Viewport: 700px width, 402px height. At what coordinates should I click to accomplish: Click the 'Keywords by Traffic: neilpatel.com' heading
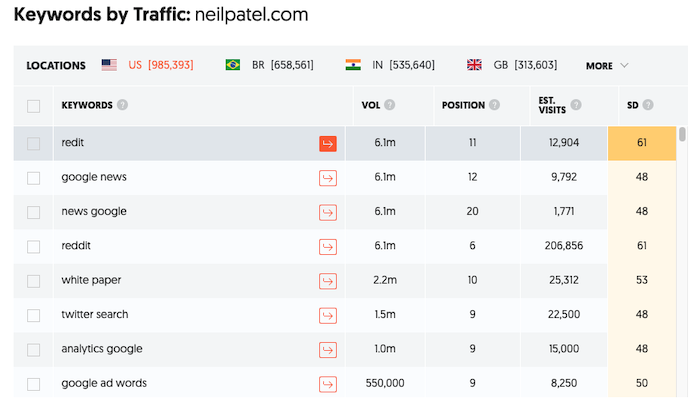click(161, 15)
